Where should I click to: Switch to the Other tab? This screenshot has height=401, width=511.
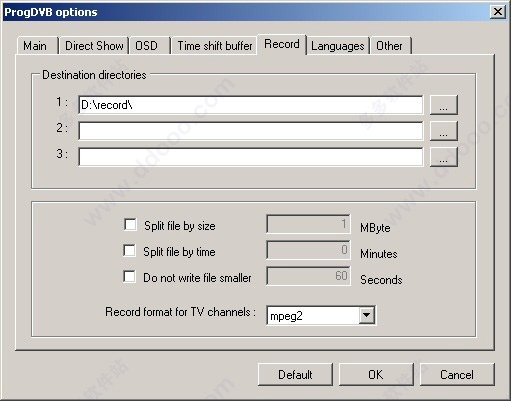coord(391,46)
